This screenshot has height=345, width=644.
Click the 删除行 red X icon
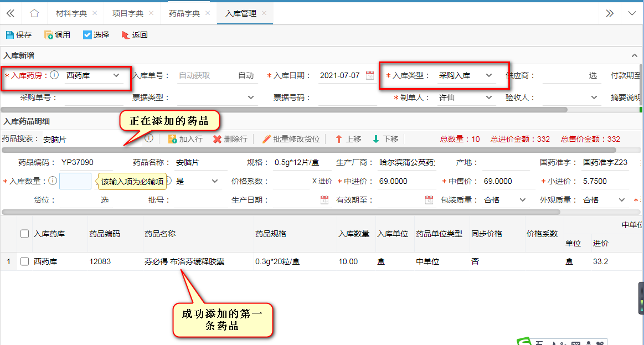[218, 139]
